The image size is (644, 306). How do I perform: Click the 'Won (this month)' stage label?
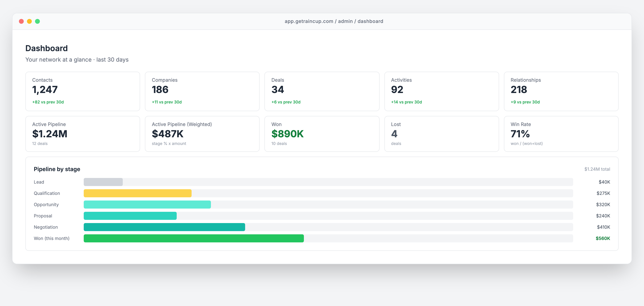point(52,238)
